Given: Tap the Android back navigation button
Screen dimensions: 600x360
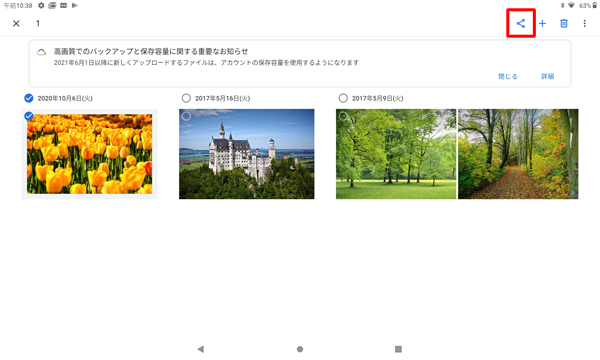Looking at the screenshot, I should click(201, 349).
